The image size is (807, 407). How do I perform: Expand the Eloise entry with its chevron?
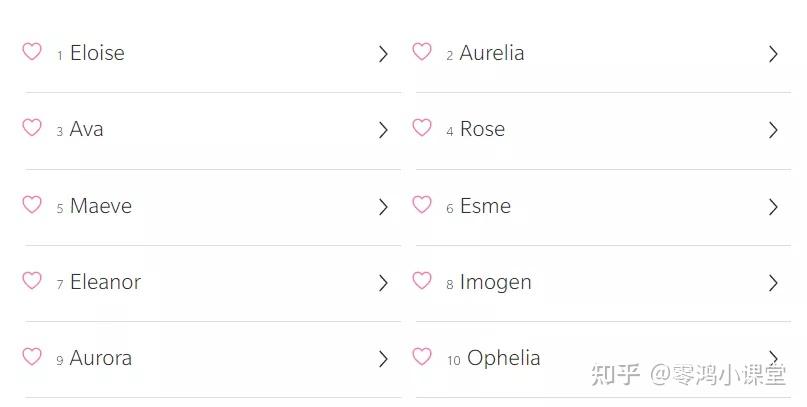383,54
